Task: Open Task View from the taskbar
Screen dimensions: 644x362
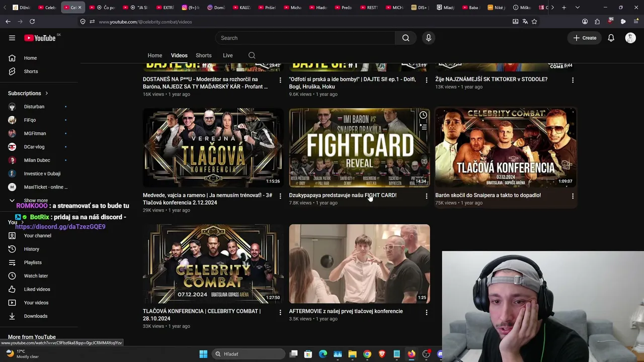Action: (x=294, y=354)
